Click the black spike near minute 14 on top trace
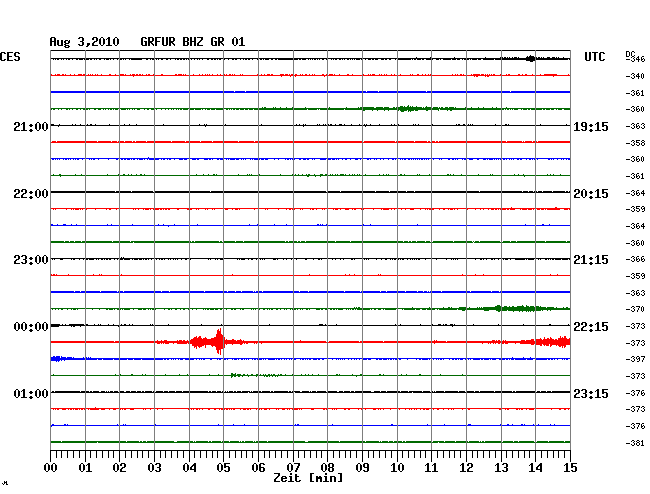 coord(531,59)
